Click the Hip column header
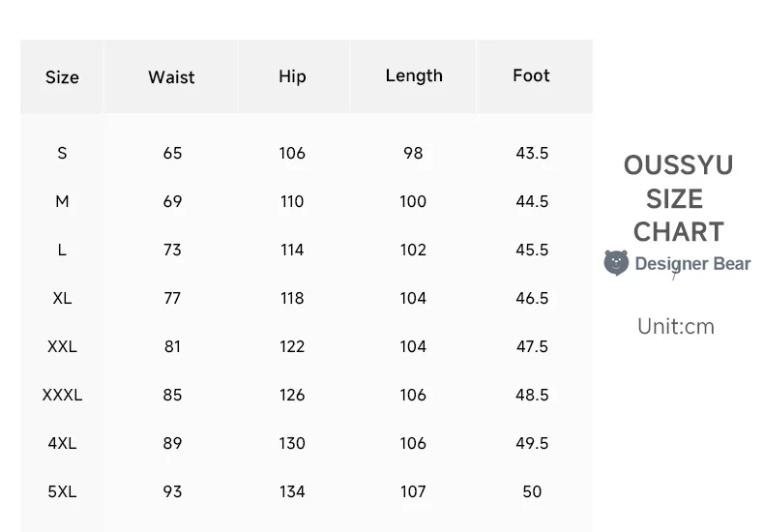764x532 pixels. point(292,76)
